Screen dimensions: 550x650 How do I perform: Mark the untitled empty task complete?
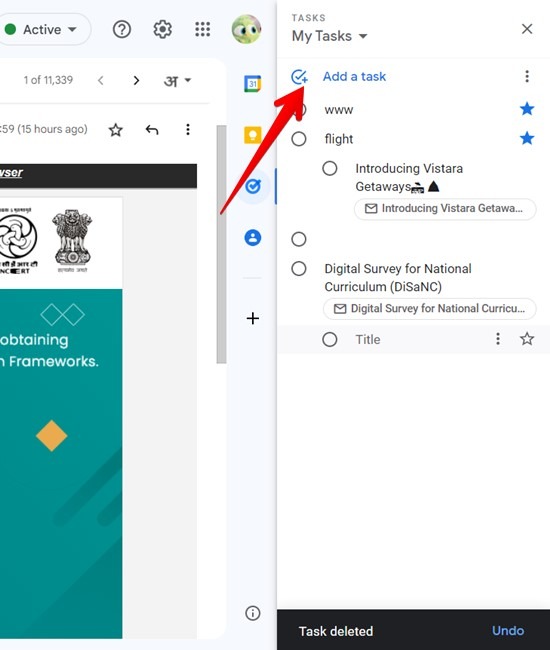[299, 239]
